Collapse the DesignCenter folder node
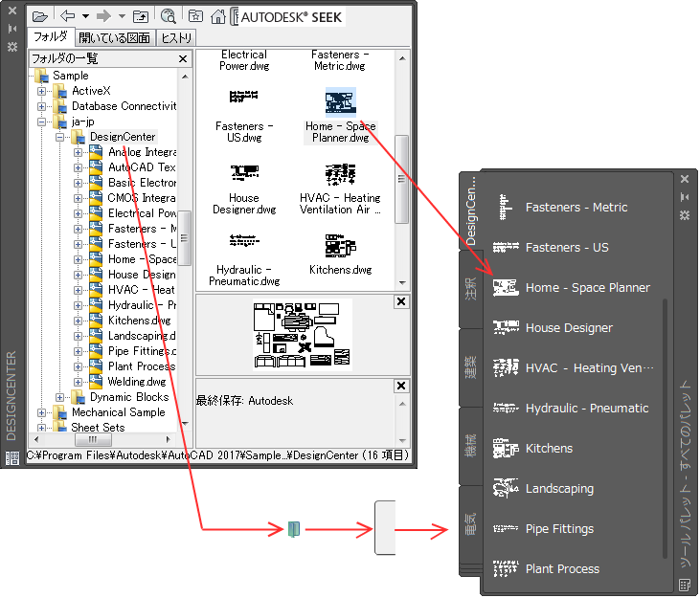This screenshot has height=598, width=700. 59,137
